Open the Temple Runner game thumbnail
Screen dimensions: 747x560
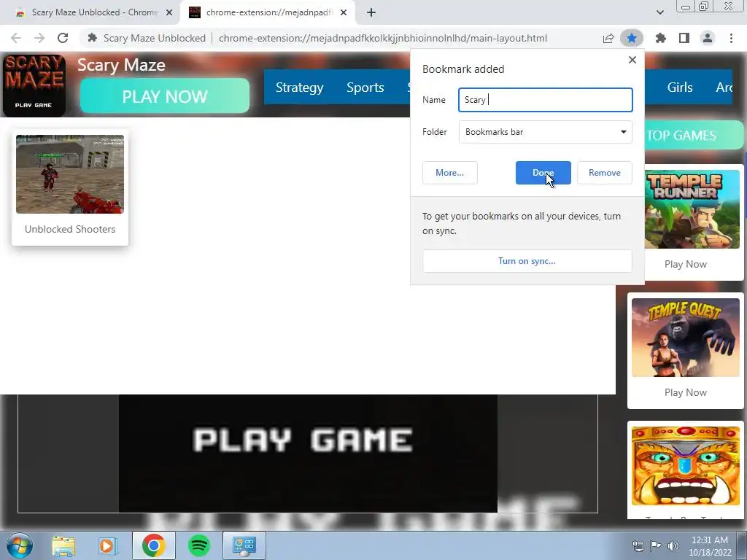tap(692, 209)
